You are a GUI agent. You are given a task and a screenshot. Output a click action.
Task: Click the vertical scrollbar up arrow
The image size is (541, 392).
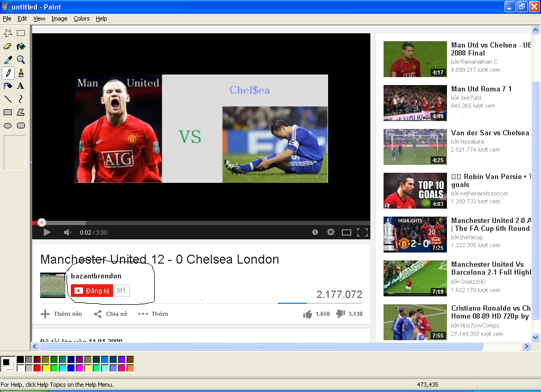point(536,30)
